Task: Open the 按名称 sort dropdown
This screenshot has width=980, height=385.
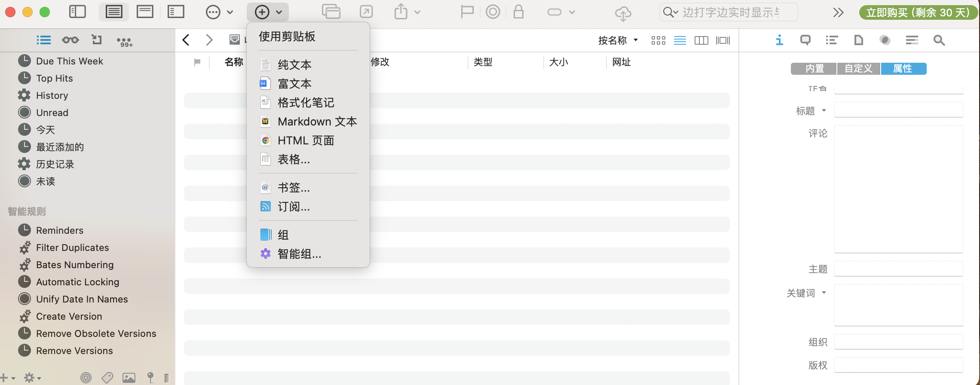Action: tap(618, 40)
